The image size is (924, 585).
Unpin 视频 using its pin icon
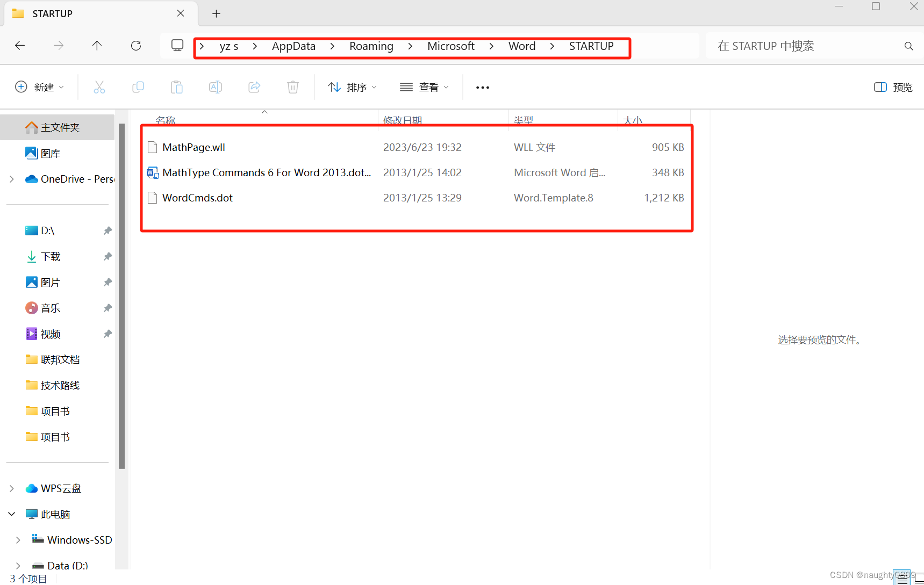108,334
